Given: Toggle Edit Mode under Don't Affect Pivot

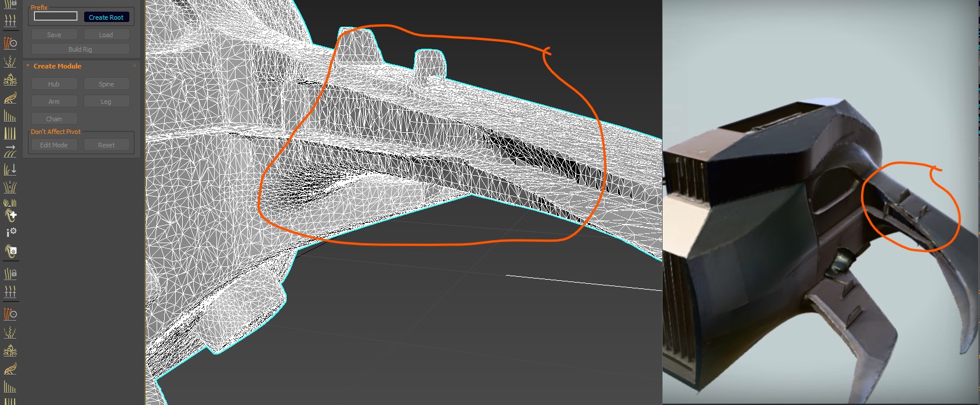Looking at the screenshot, I should click(54, 145).
